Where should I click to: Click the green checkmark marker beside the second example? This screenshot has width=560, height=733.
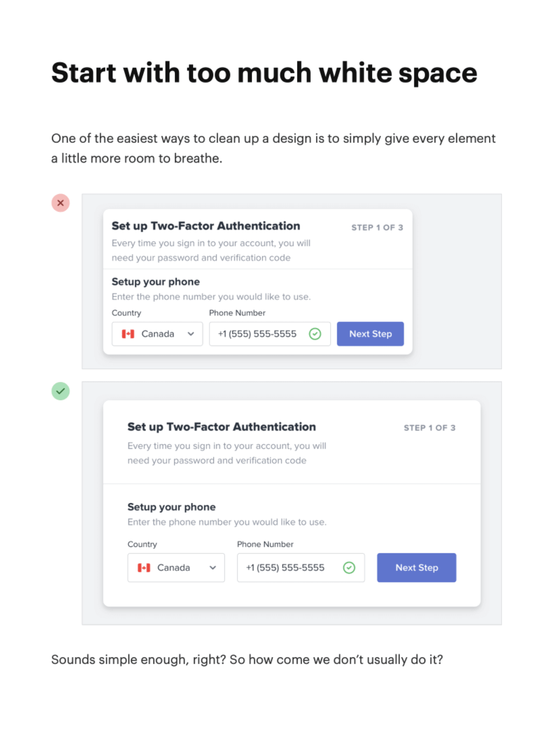(61, 391)
